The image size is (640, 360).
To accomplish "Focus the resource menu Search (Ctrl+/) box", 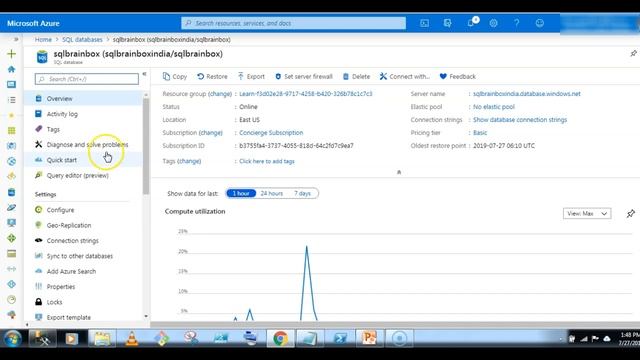I will coord(87,79).
